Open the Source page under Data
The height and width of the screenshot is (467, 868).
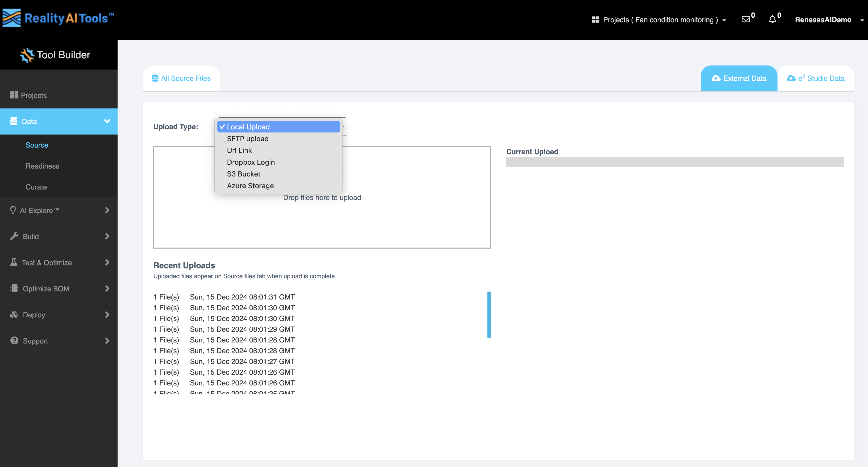coord(37,145)
